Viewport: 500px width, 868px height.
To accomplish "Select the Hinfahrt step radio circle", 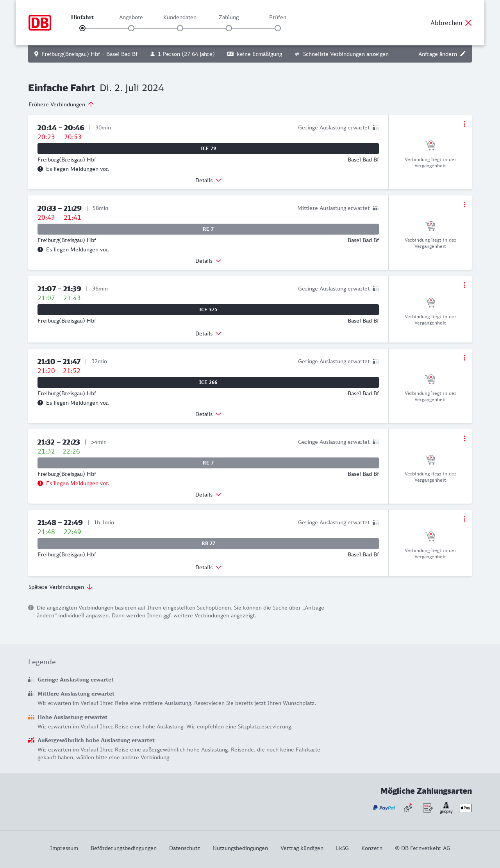I will pyautogui.click(x=82, y=28).
